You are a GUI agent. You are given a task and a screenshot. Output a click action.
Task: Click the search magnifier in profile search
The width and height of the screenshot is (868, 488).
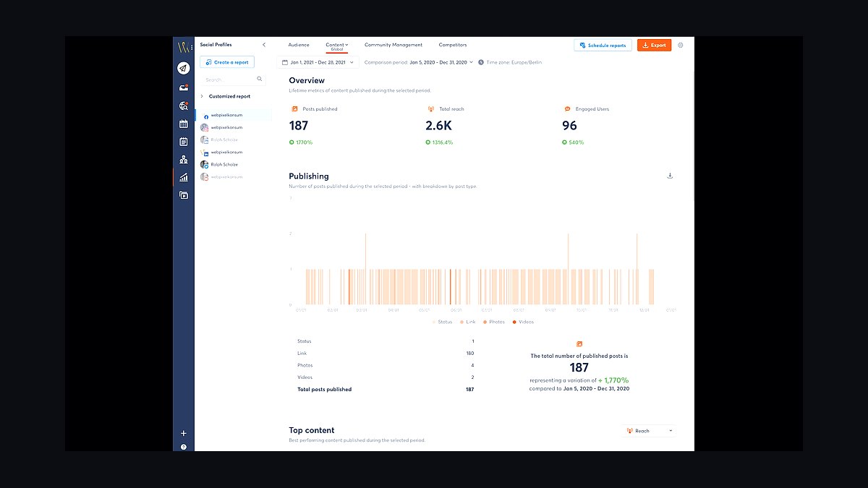260,79
